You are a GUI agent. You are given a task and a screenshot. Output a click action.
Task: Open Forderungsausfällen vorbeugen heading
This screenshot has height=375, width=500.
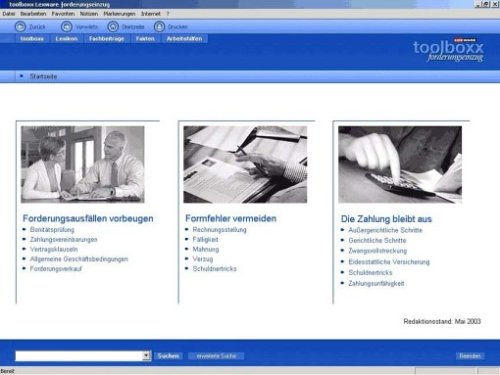click(88, 218)
